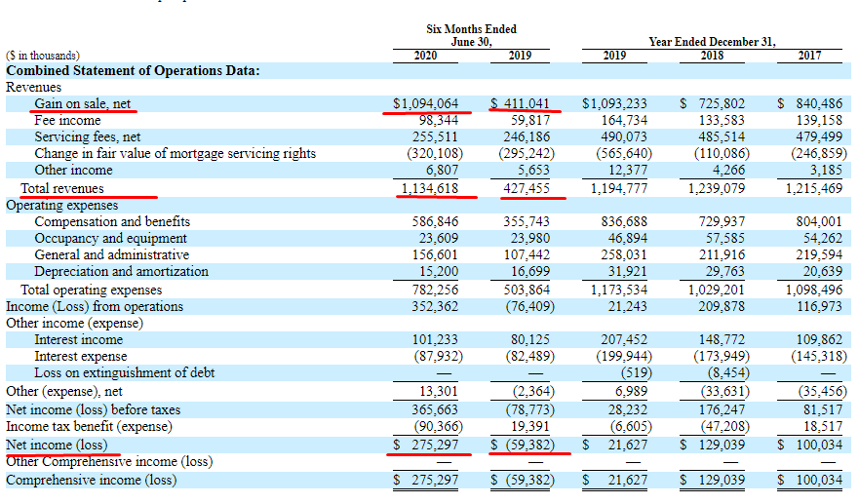Select the "Interest expense" row label
859x504 pixels.
[x=81, y=356]
